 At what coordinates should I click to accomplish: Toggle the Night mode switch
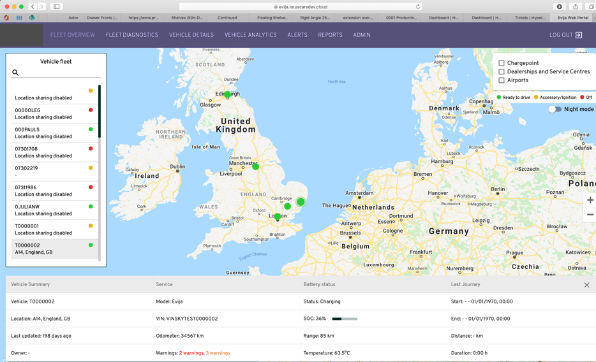[555, 109]
